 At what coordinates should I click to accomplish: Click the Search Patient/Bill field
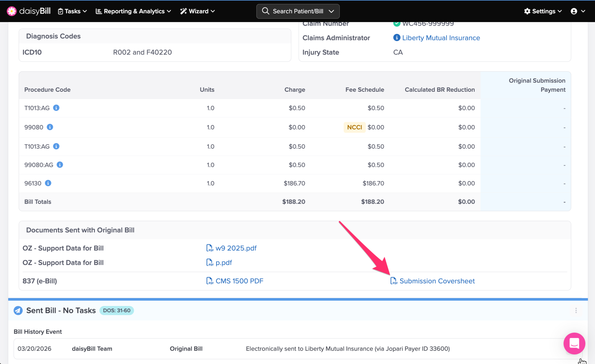coord(298,11)
